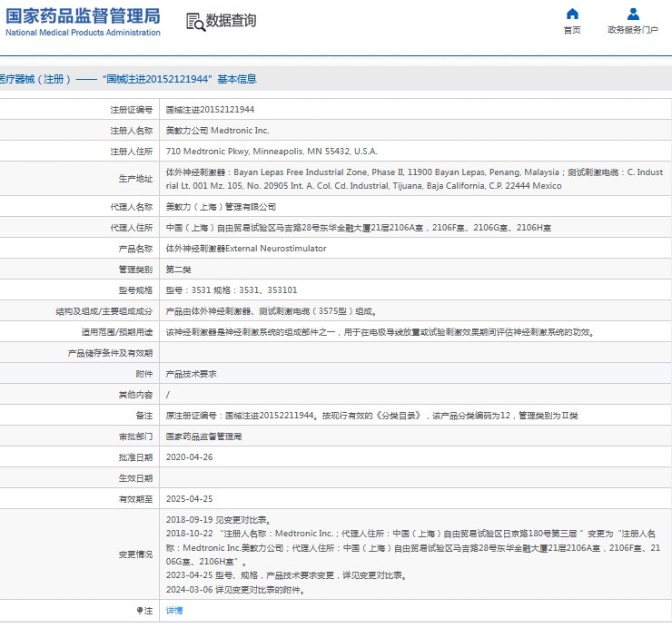Click the 生效日期 row label
This screenshot has width=672, height=628.
[135, 478]
